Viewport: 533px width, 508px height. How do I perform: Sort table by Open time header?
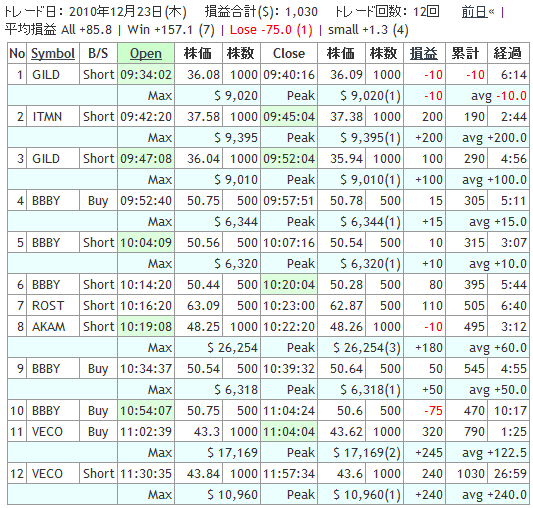tap(146, 53)
